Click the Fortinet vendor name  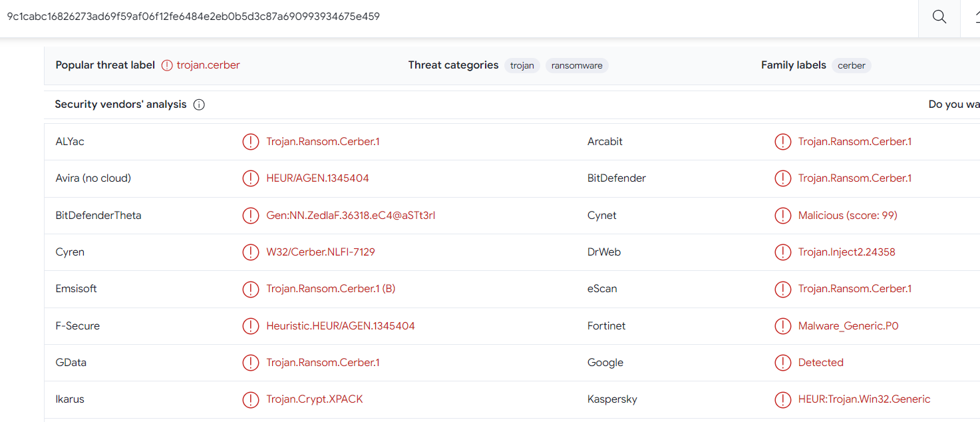(x=607, y=326)
